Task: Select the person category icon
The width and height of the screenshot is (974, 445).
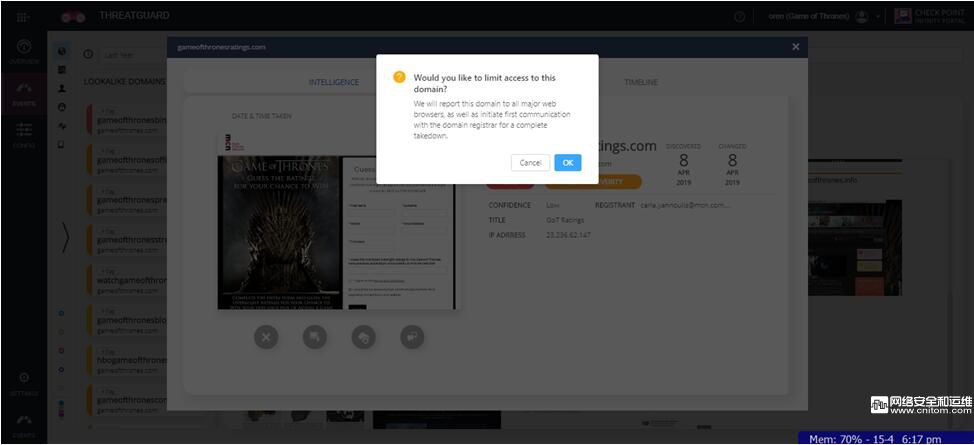Action: [x=61, y=89]
